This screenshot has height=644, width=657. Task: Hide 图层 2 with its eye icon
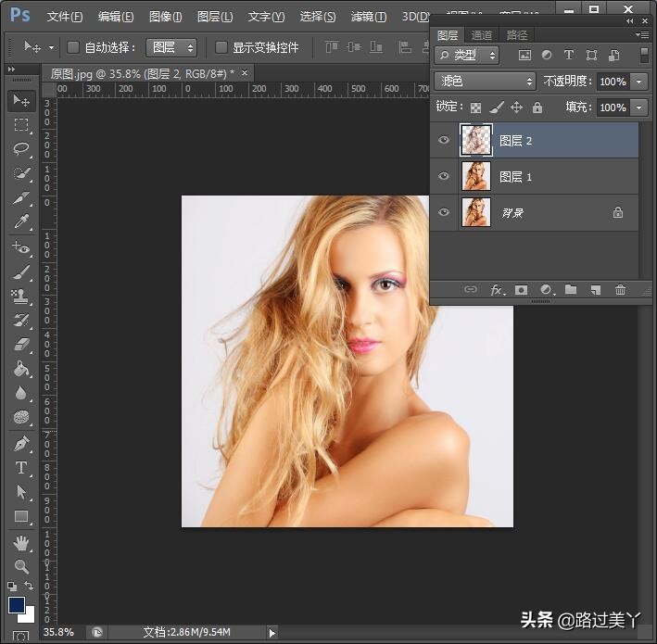pyautogui.click(x=444, y=141)
